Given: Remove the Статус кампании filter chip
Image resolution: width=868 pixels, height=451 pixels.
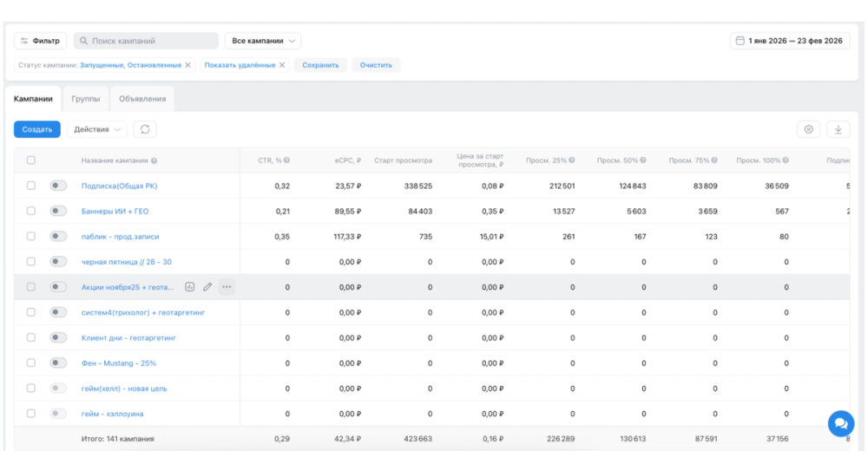Looking at the screenshot, I should (187, 65).
